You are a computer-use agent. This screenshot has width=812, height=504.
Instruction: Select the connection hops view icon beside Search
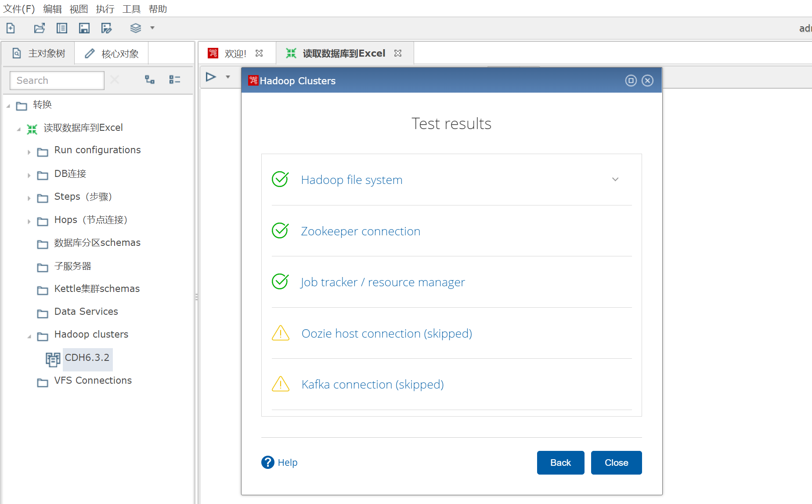(150, 80)
